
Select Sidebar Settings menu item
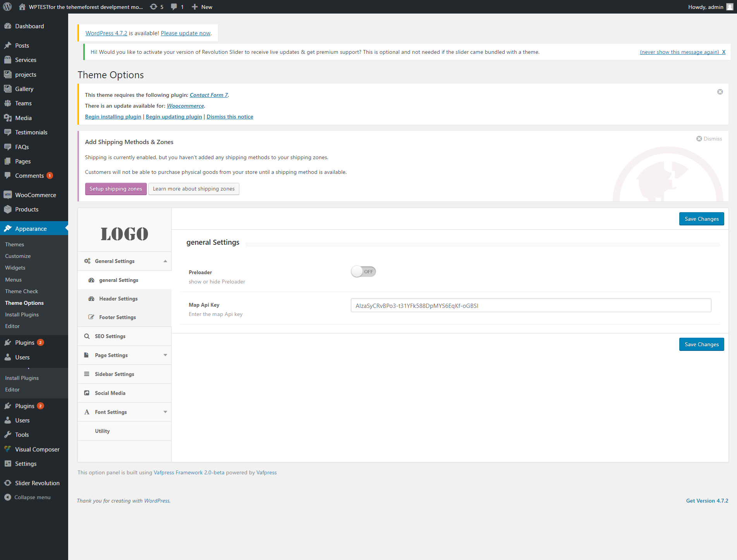pyautogui.click(x=114, y=374)
